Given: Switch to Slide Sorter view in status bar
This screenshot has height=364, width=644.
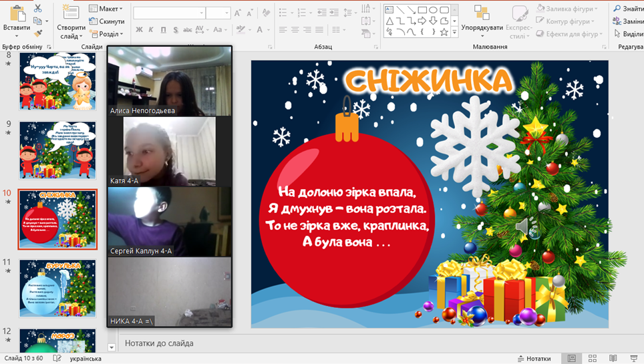Looking at the screenshot, I should click(593, 358).
